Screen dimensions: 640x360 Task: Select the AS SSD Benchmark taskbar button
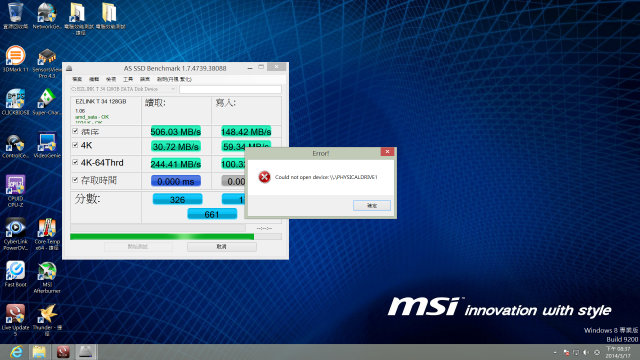coord(85,352)
